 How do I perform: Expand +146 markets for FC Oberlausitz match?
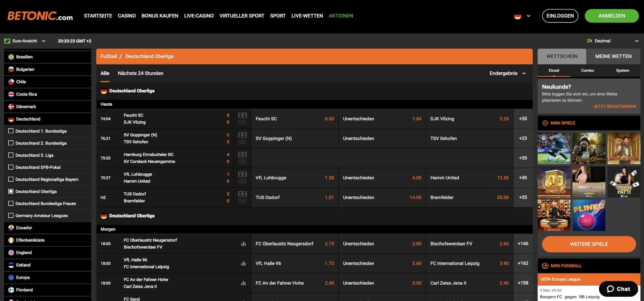523,244
